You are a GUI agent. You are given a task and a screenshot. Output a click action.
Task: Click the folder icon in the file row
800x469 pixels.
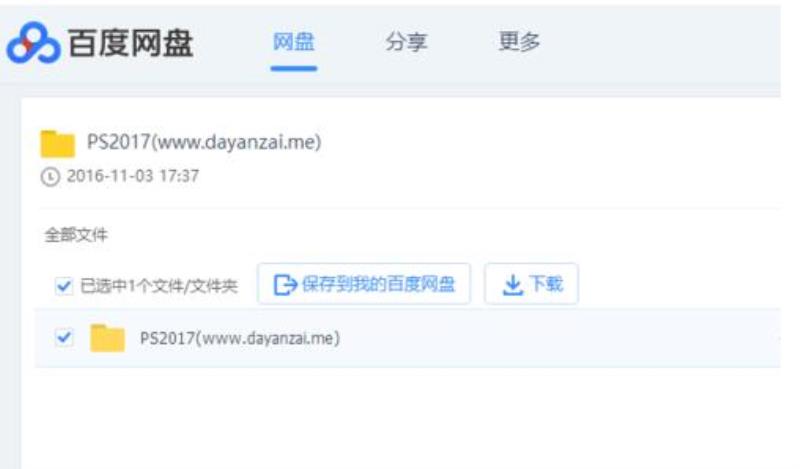coord(107,338)
